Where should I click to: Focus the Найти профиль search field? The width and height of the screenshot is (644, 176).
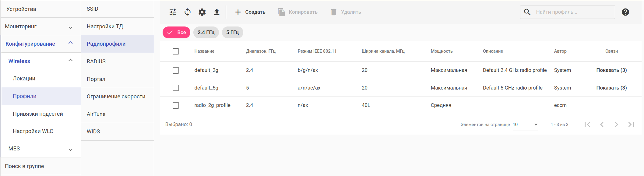pyautogui.click(x=572, y=12)
